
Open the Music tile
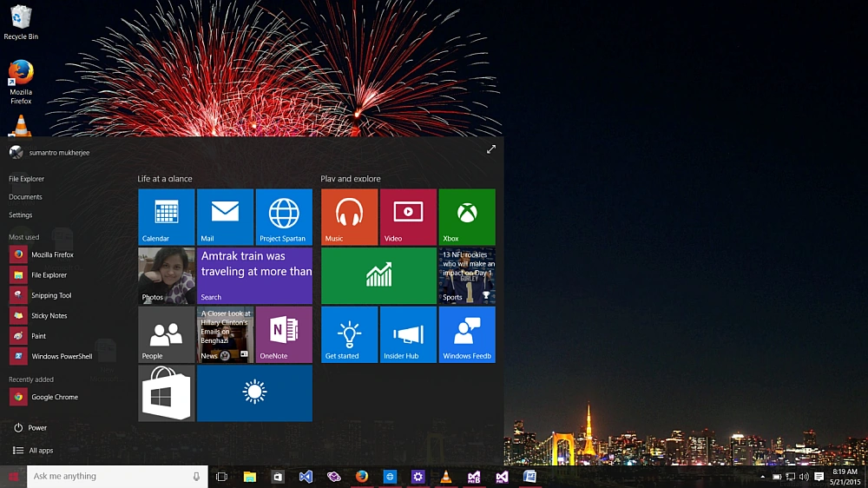(349, 216)
